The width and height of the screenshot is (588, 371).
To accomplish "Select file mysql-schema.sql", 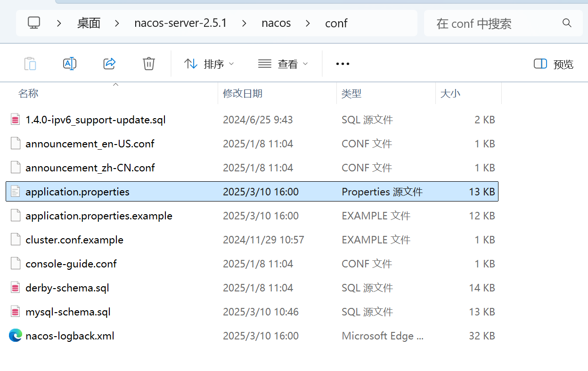I will click(x=68, y=312).
